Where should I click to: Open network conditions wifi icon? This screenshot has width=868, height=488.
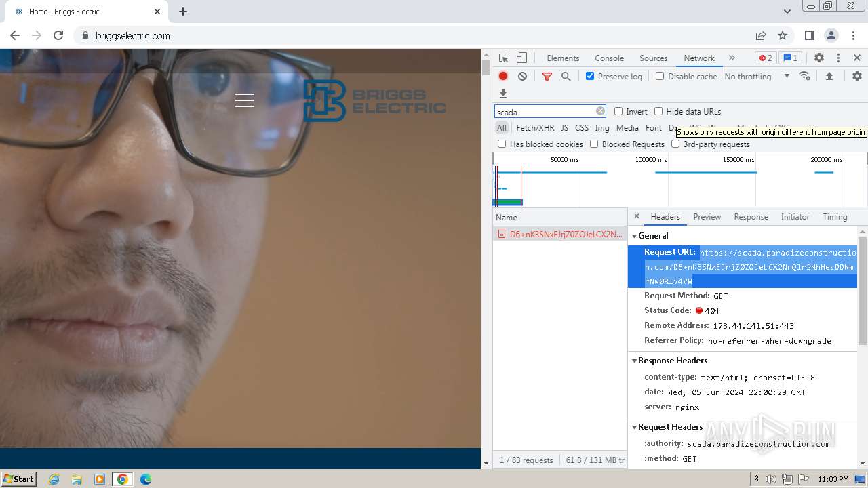pyautogui.click(x=805, y=77)
